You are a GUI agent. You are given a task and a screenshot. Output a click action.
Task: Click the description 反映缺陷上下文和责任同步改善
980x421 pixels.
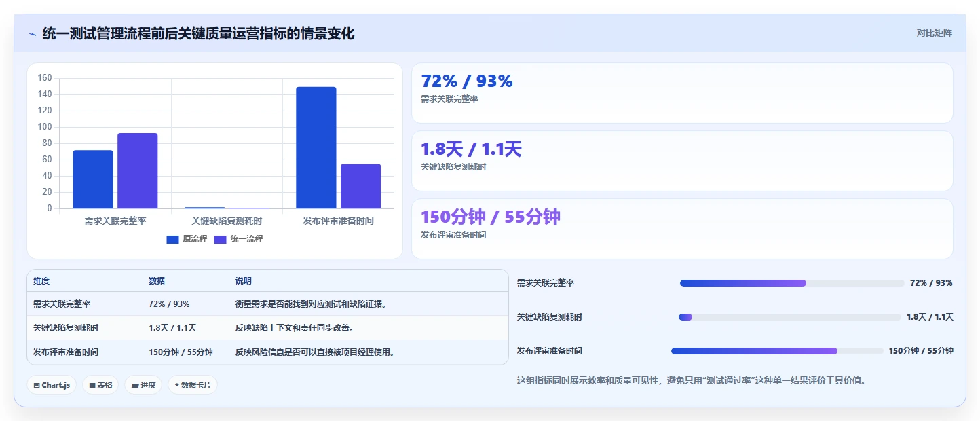click(295, 328)
